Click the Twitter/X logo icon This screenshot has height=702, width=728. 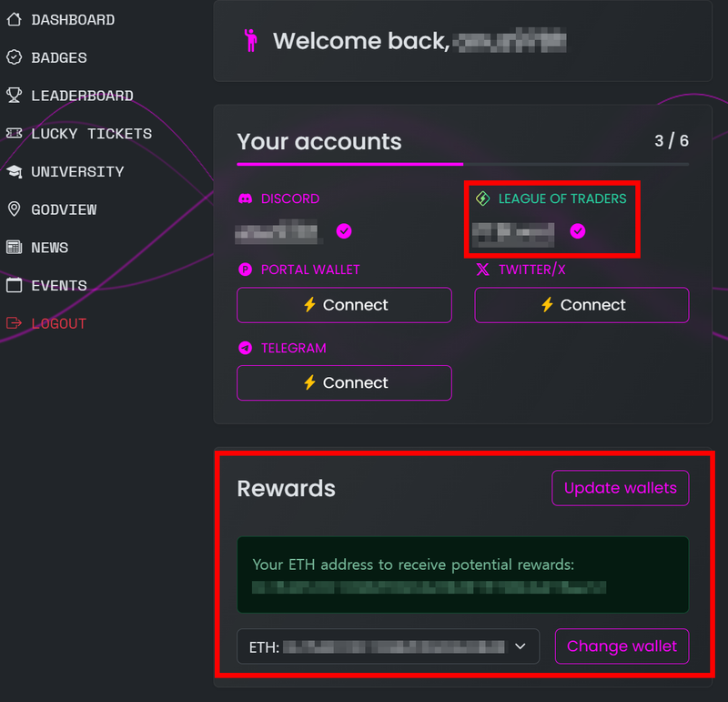[x=483, y=270]
